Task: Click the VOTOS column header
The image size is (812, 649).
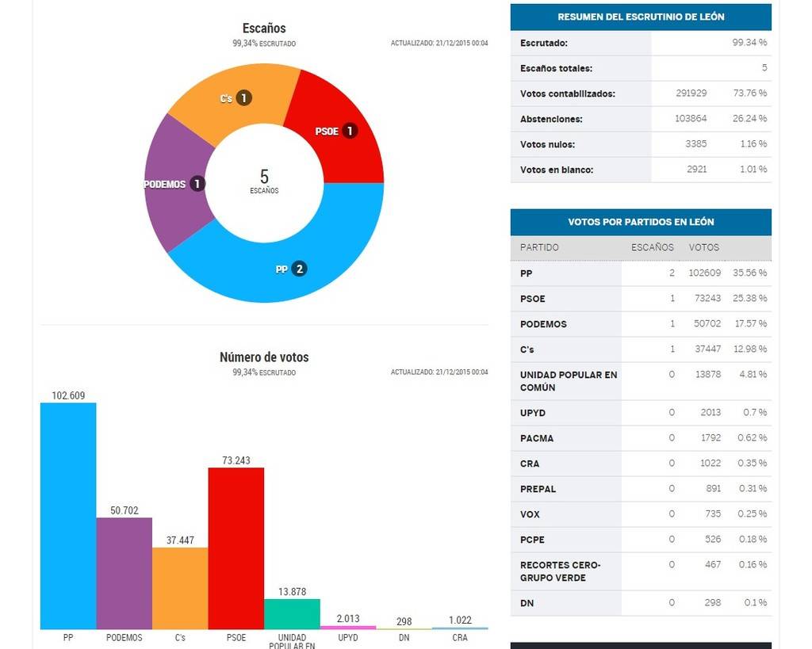Action: click(x=703, y=247)
